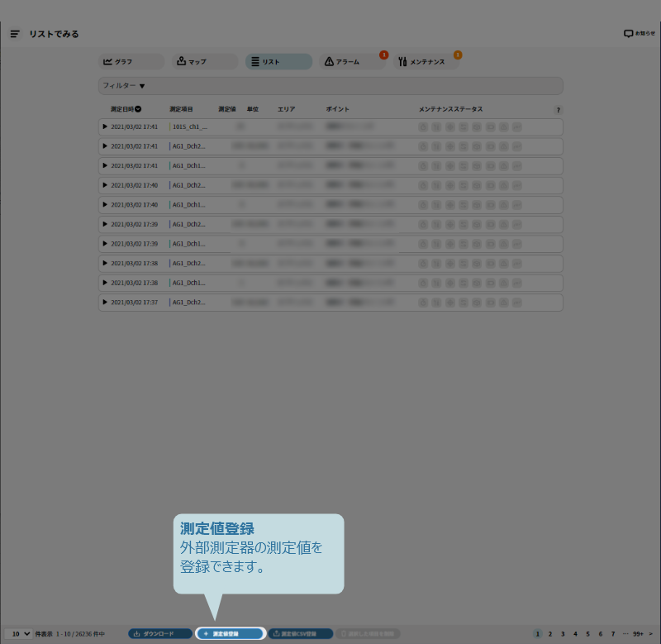The width and height of the screenshot is (661, 644).
Task: Click the maintenance tab's orange badge
Action: pos(458,55)
